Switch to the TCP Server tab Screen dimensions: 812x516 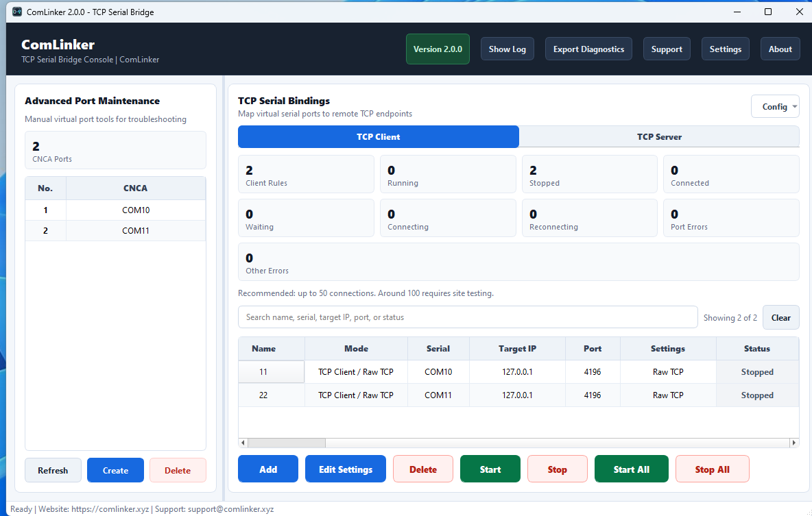tap(659, 136)
